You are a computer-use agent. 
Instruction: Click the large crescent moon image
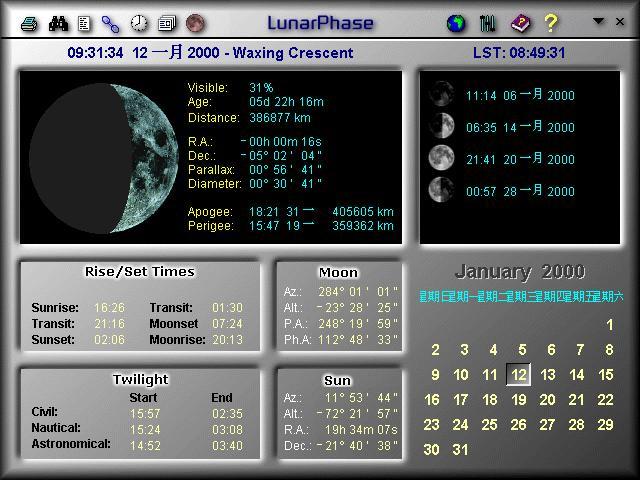click(103, 158)
